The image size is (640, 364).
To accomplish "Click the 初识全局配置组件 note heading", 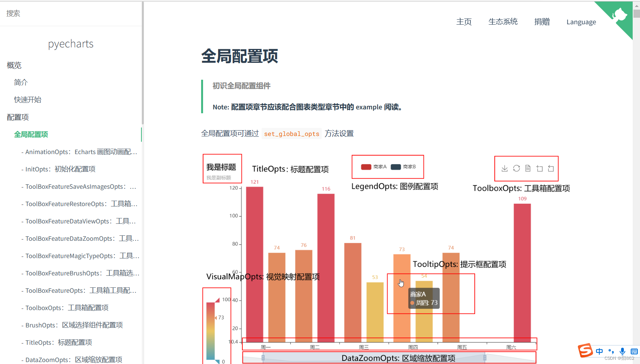I will pyautogui.click(x=242, y=86).
